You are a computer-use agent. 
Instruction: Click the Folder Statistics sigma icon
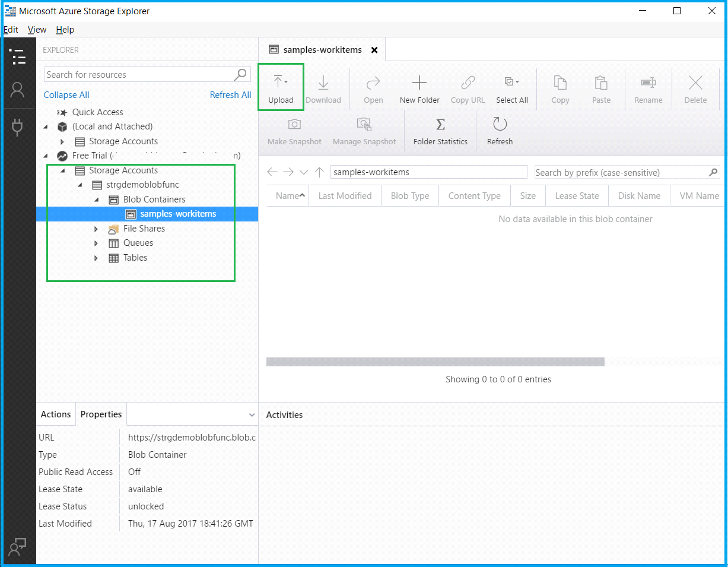click(x=440, y=124)
